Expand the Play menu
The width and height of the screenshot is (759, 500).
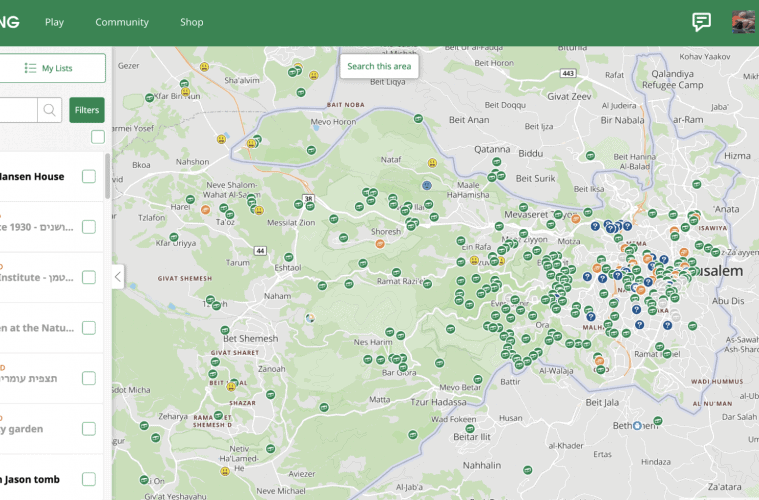pos(54,22)
